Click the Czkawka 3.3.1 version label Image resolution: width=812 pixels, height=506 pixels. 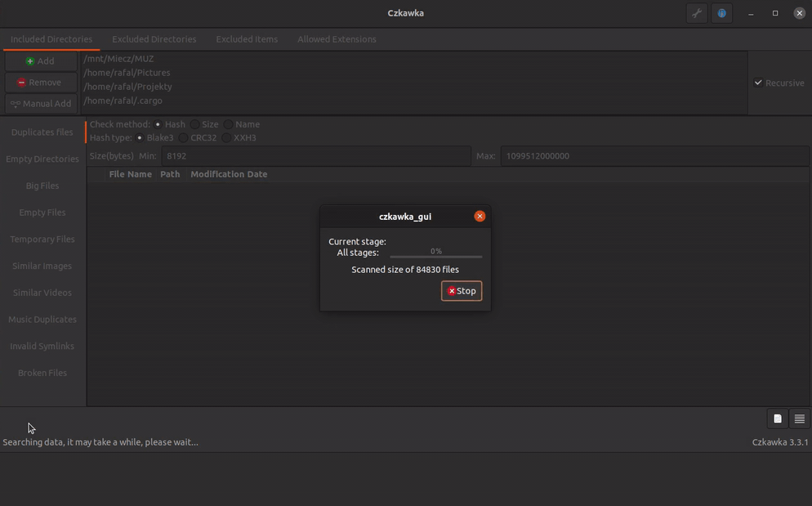point(780,442)
